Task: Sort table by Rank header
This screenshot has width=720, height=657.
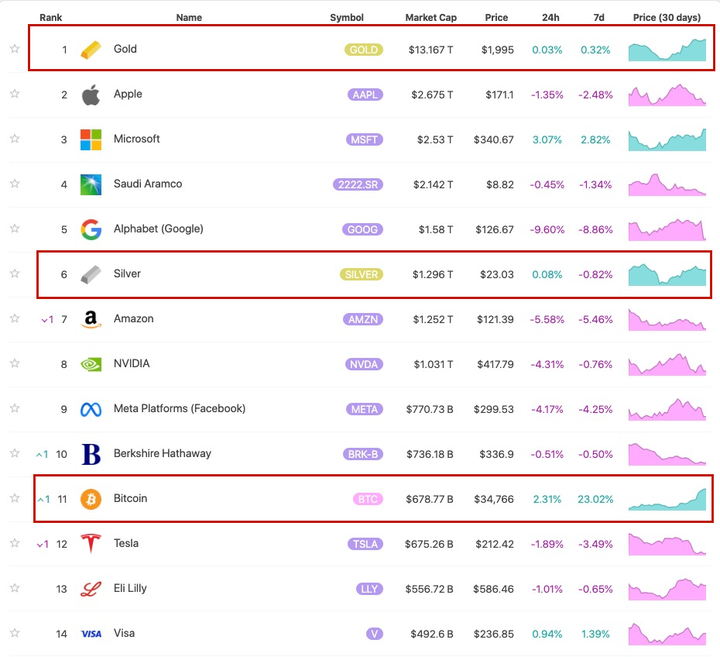Action: tap(51, 18)
